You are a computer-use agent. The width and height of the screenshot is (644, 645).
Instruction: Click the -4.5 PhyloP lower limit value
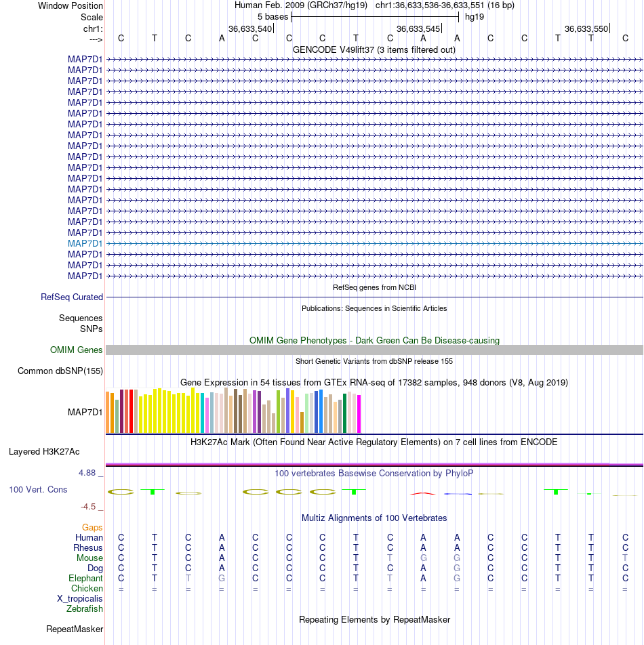click(88, 506)
